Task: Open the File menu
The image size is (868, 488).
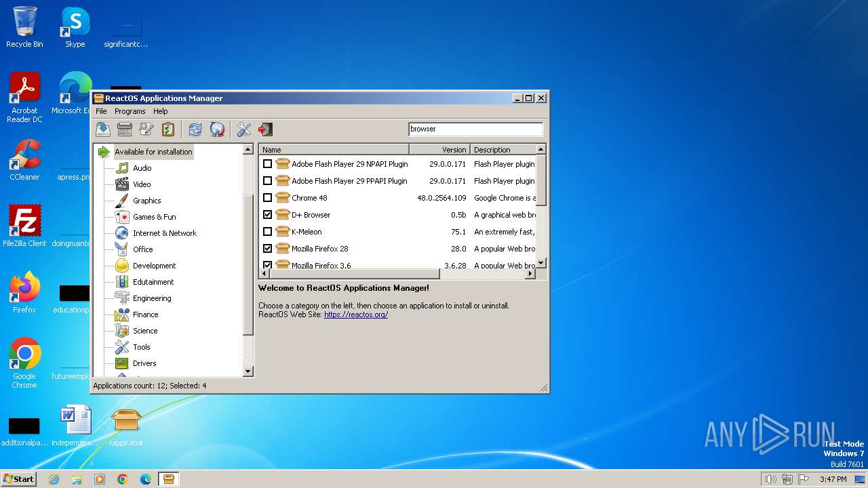Action: tap(101, 111)
